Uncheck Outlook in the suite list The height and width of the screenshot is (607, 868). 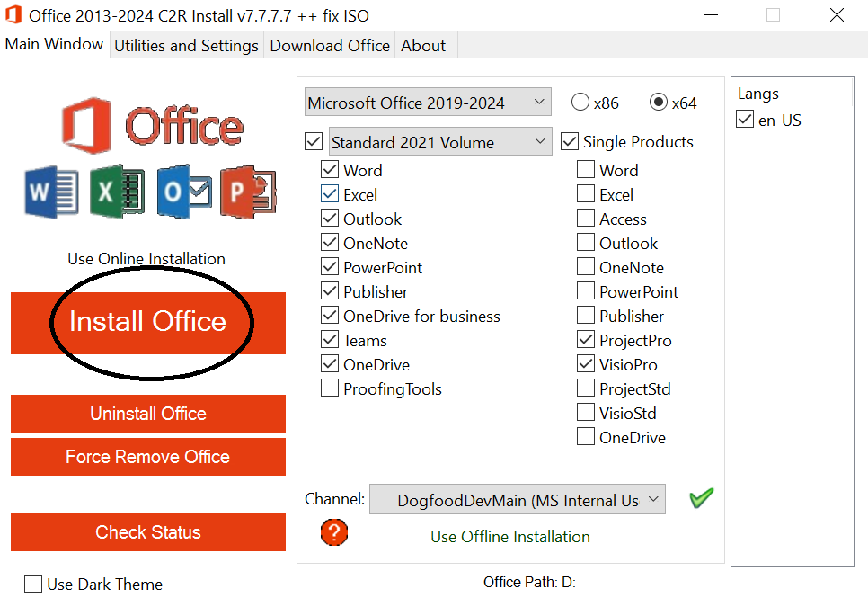(330, 218)
